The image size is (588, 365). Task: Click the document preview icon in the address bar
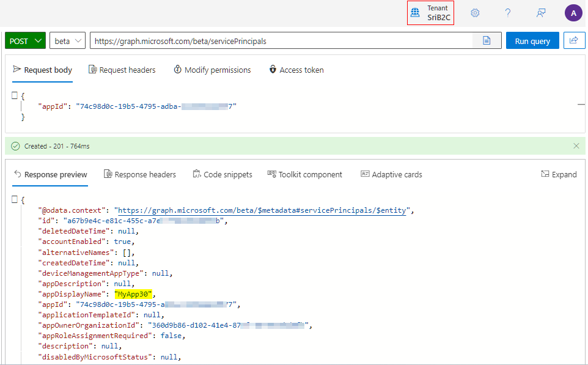pos(487,40)
